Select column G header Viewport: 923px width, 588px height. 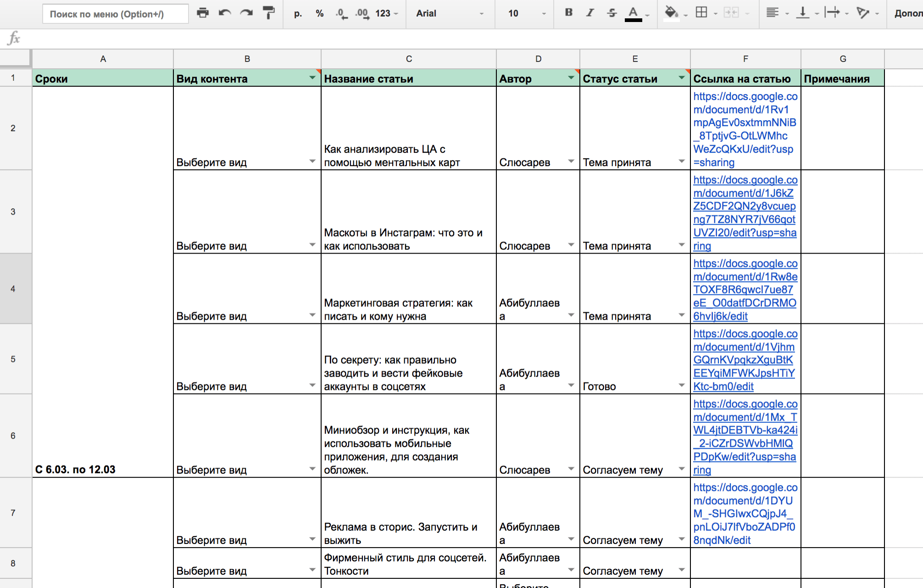[843, 59]
